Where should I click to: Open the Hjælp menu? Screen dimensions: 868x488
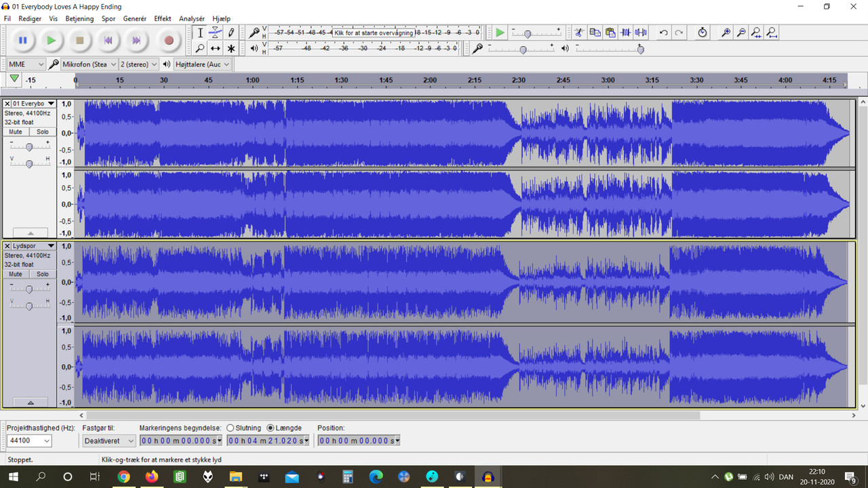click(221, 18)
